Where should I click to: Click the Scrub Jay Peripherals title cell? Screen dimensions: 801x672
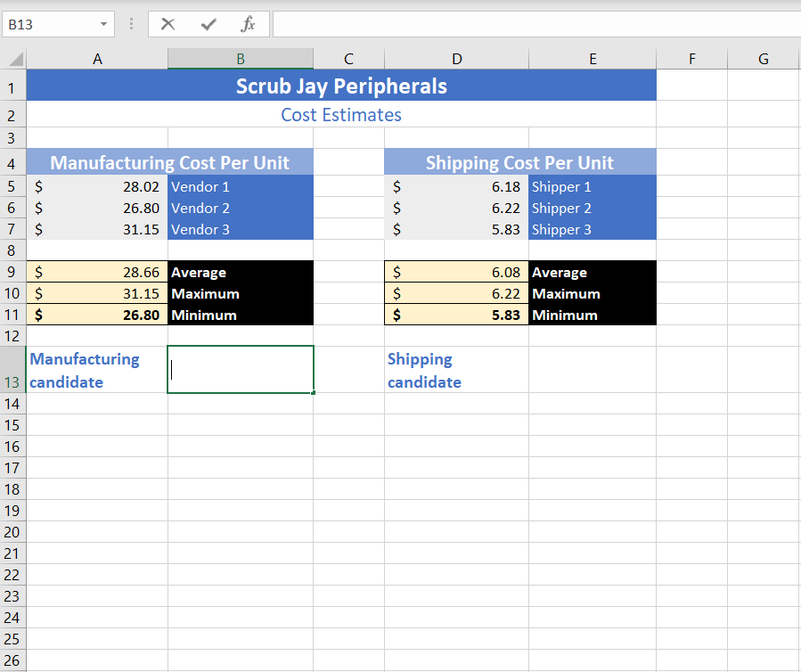(341, 86)
